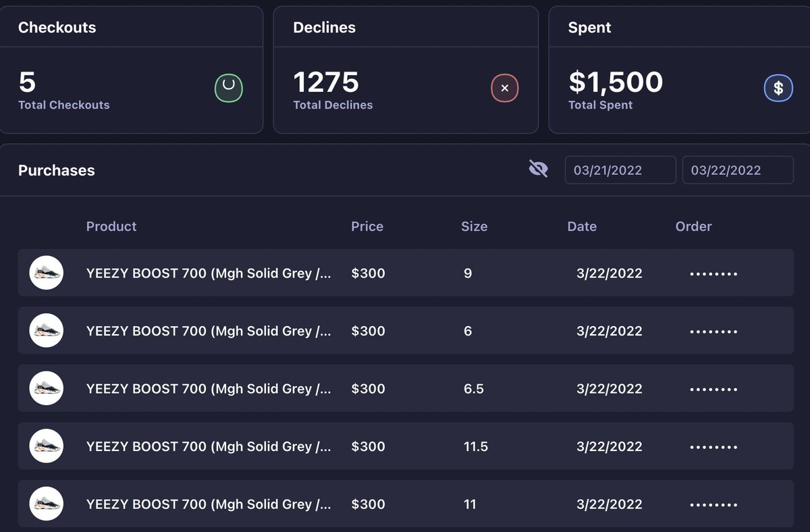The height and width of the screenshot is (532, 810).
Task: Click the $300 price in size 11.5 row
Action: [368, 446]
